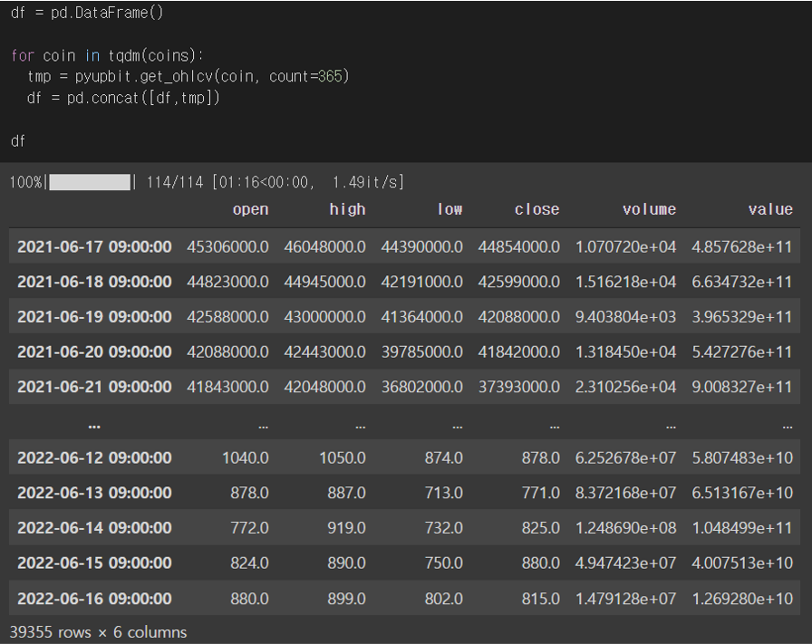Screen dimensions: 812x644
Task: Click close value 815.0
Action: (x=541, y=599)
